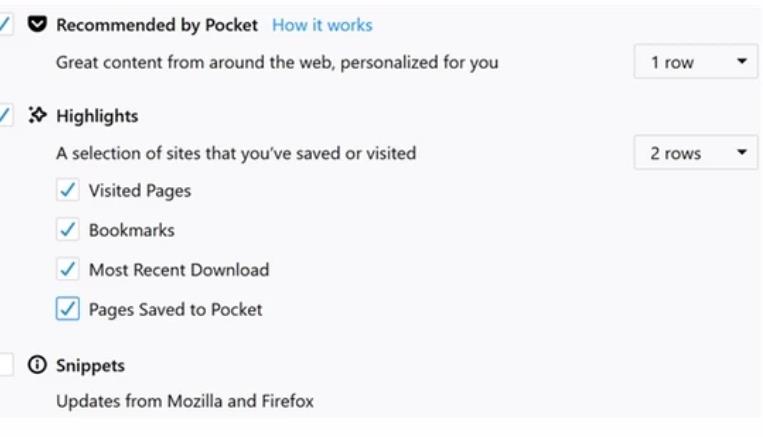Click the "Updates from Mozilla and Firefox" text

click(185, 402)
